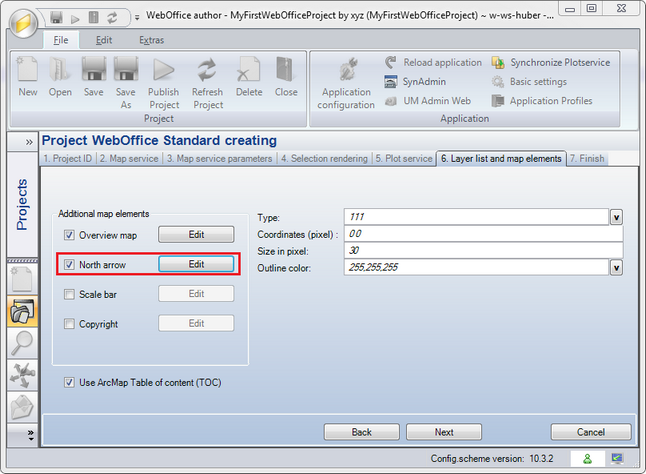Click Edit button for North arrow
646x474 pixels.
[196, 264]
